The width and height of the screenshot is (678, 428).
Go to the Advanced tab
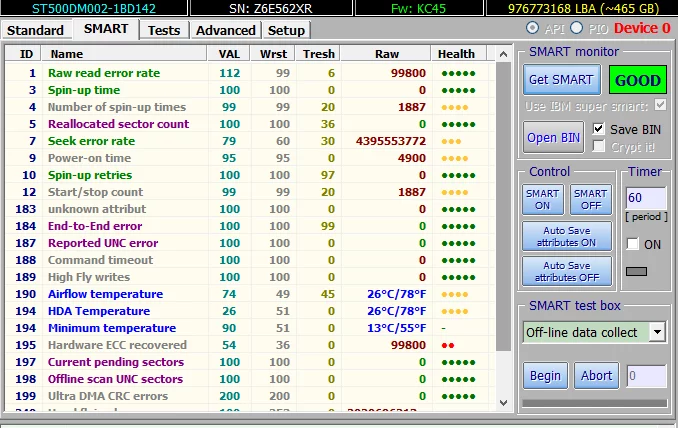tap(226, 30)
